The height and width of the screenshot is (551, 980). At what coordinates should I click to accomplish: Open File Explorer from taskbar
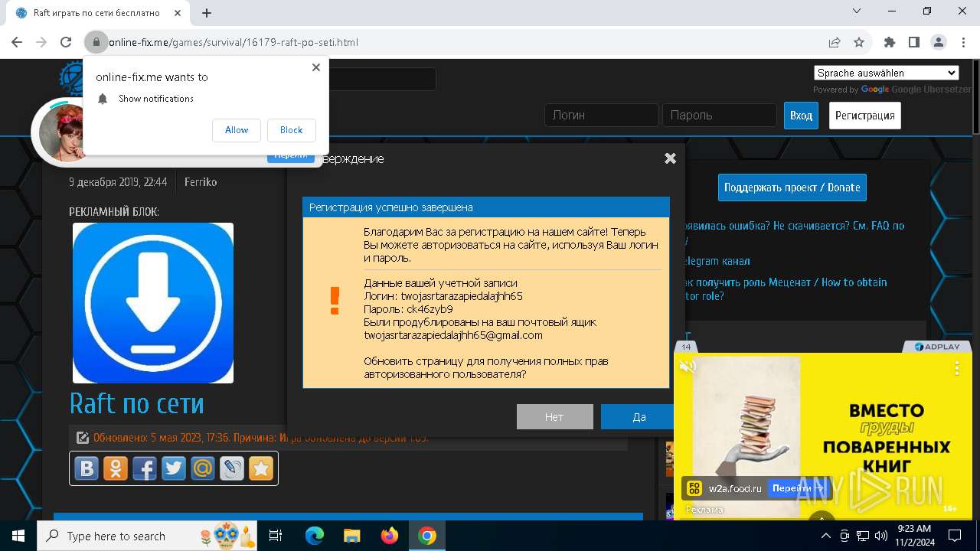point(352,536)
